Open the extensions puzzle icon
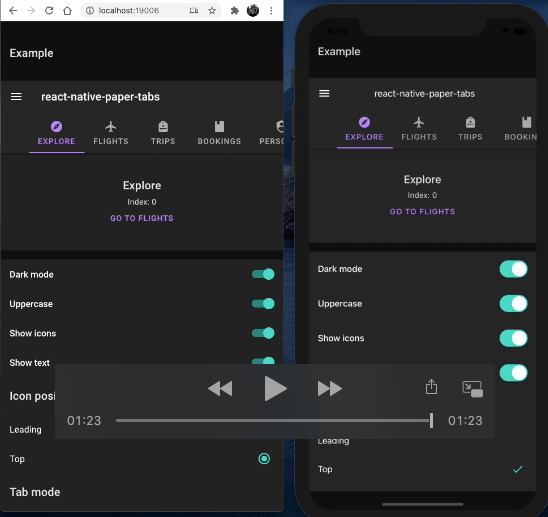 (235, 11)
